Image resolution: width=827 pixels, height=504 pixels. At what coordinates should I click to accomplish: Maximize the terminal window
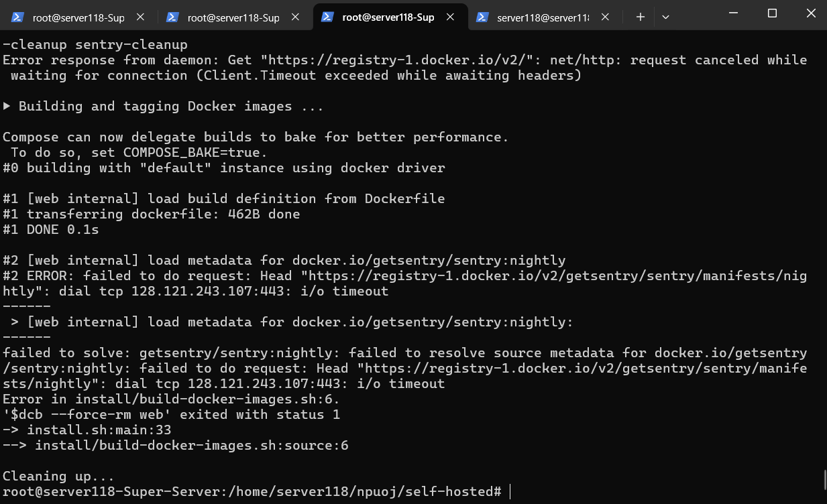coord(772,13)
